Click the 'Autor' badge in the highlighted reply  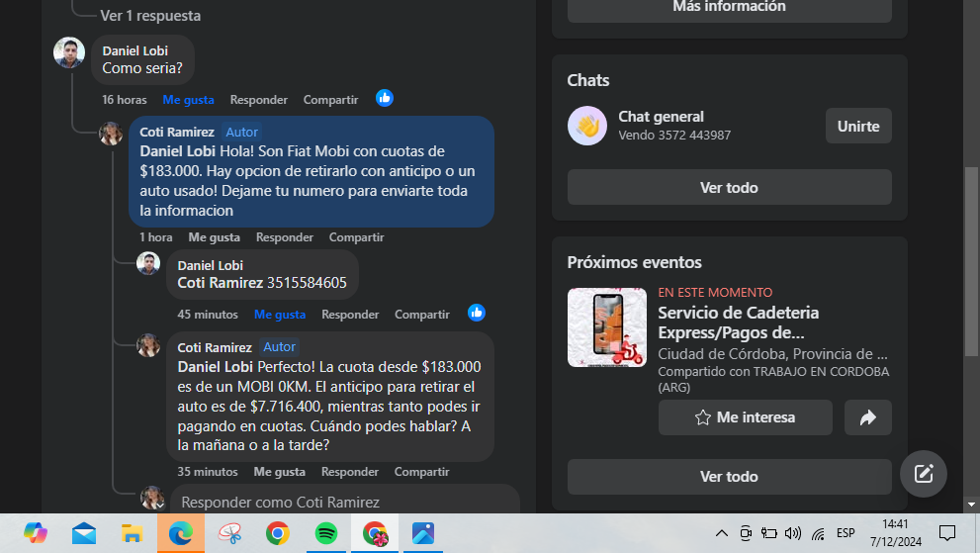pos(242,132)
